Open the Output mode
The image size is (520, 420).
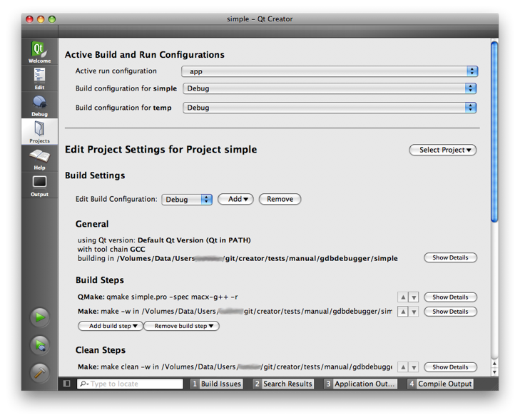click(39, 185)
